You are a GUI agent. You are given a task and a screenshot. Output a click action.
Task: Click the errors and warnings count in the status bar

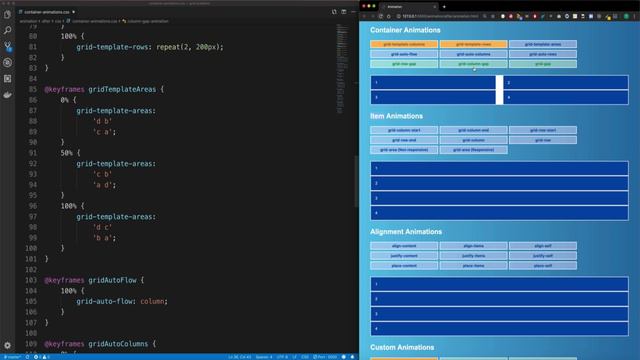[x=42, y=357]
